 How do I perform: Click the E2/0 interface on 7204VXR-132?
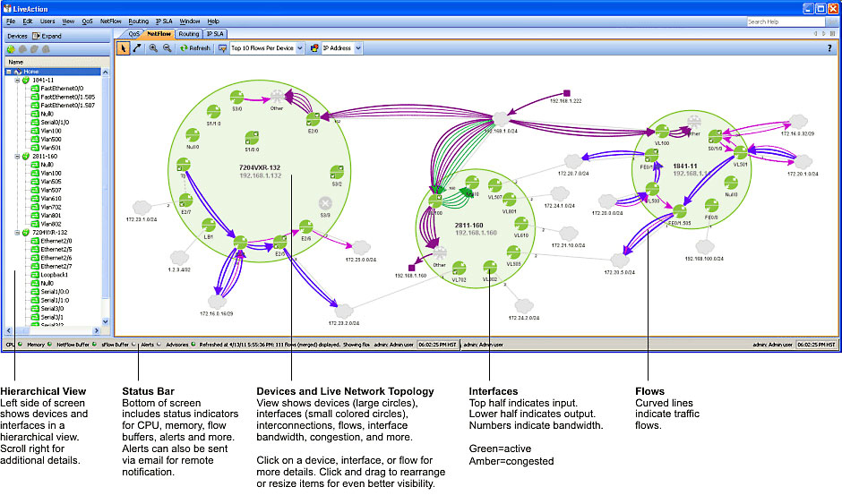pos(314,119)
